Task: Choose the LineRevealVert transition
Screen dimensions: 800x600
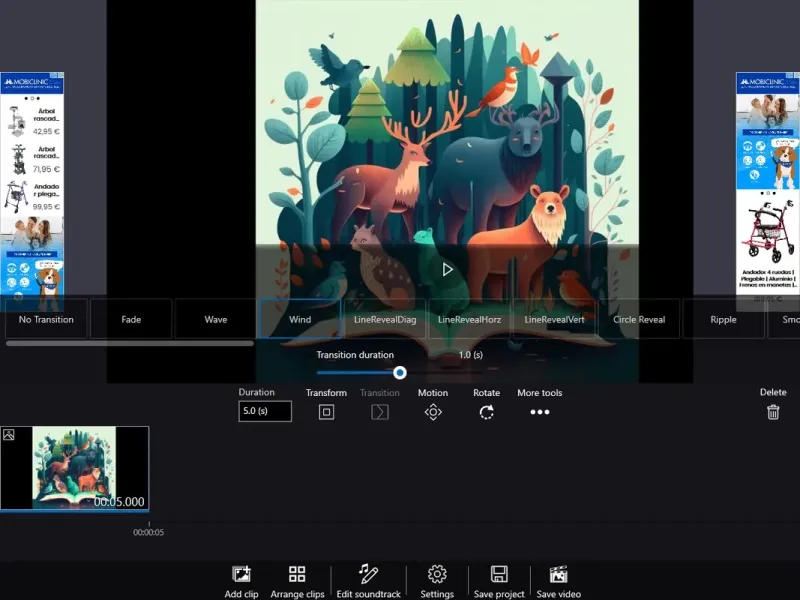Action: pos(554,319)
